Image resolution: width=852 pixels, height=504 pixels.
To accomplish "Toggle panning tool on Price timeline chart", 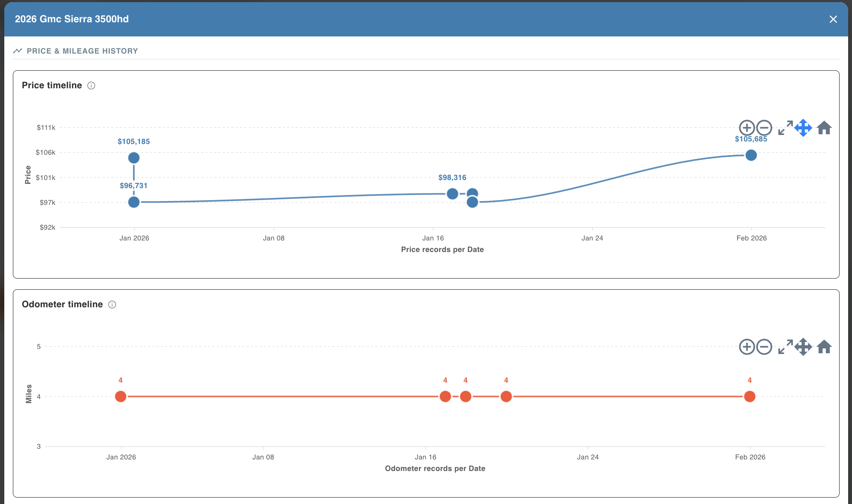I will click(803, 128).
